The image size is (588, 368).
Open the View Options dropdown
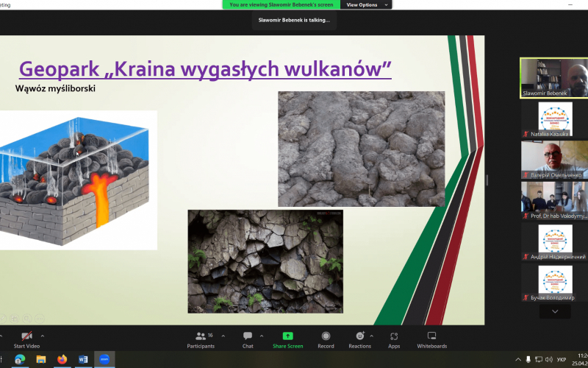(366, 5)
